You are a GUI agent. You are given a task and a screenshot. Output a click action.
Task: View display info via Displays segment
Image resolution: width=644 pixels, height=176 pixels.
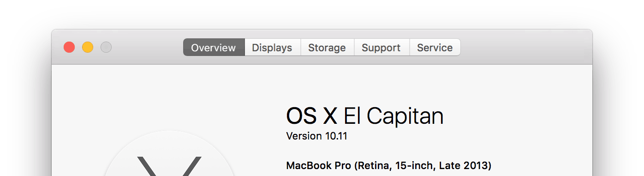coord(272,48)
